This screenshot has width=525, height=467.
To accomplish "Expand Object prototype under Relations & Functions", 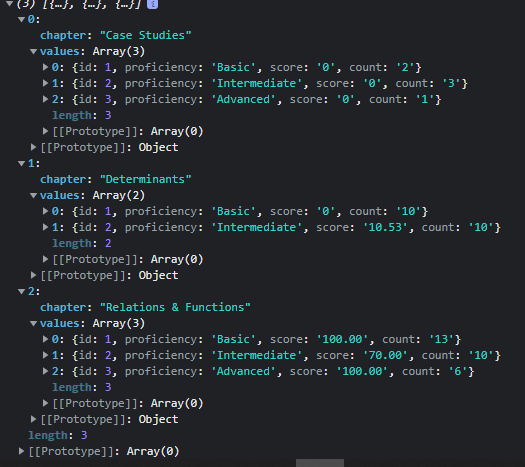I will [33, 419].
